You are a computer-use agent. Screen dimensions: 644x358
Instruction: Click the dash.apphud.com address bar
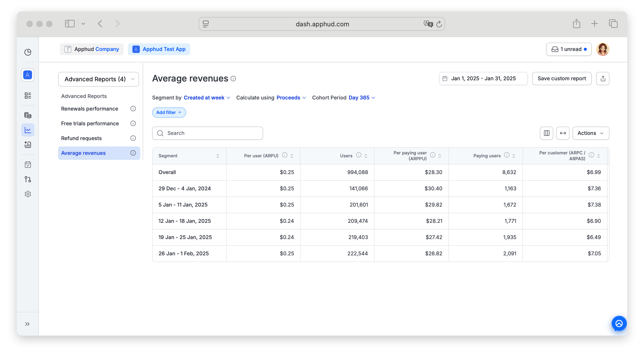pos(322,24)
